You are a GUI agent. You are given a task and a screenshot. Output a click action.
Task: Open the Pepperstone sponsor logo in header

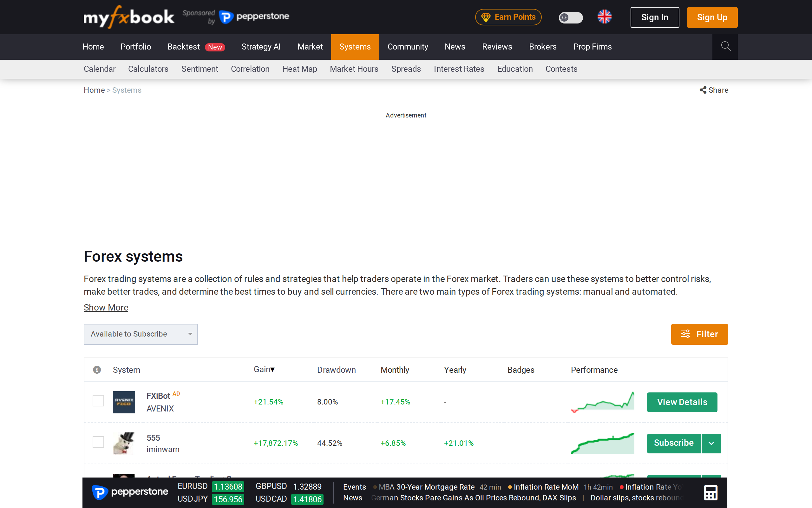click(254, 17)
